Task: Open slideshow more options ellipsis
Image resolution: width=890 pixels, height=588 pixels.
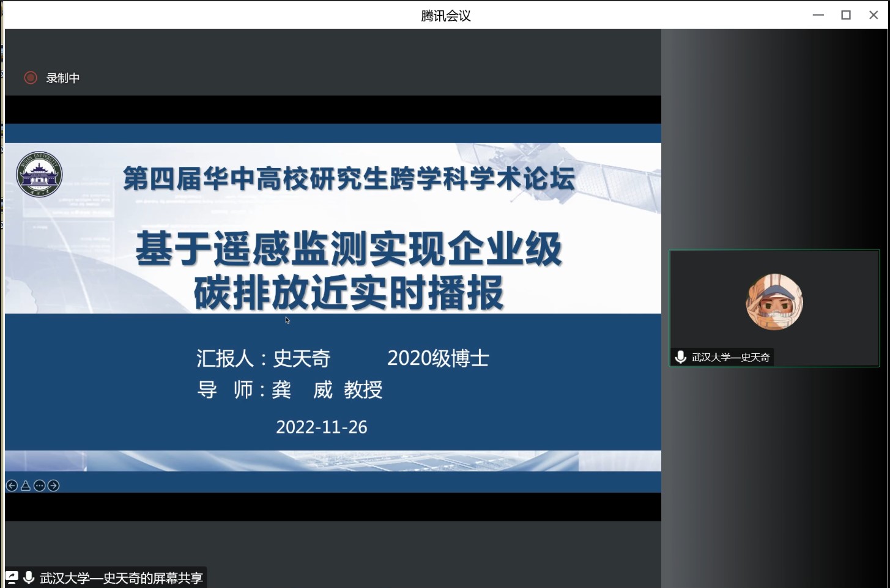Action: tap(40, 486)
